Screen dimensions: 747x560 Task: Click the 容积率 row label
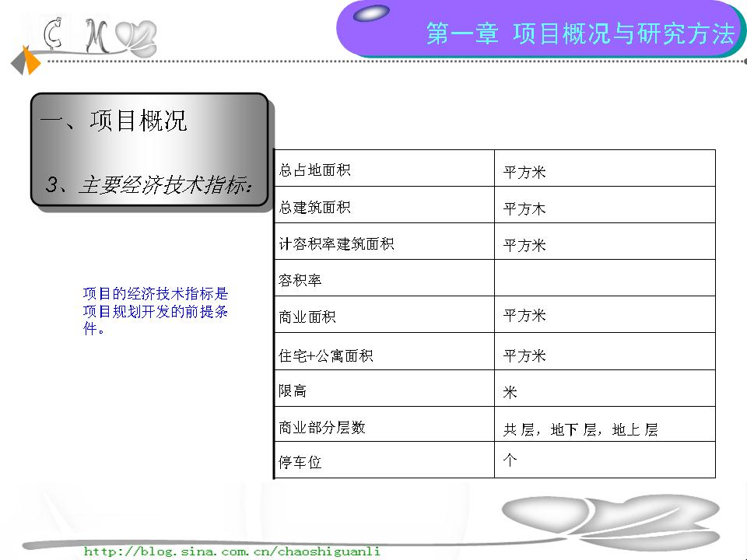click(x=300, y=280)
